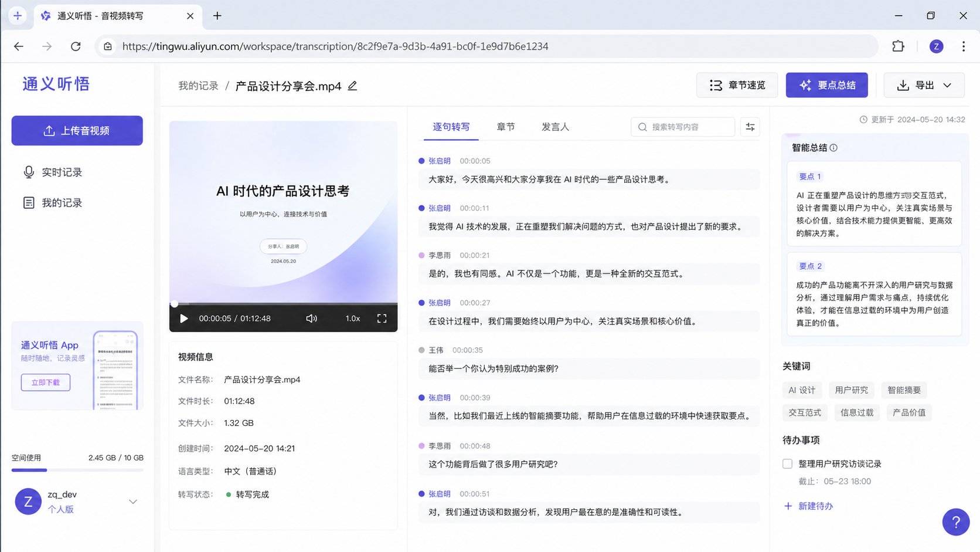Click the 我的记录 breadcrumb link
Image resolution: width=980 pixels, height=552 pixels.
(x=198, y=86)
